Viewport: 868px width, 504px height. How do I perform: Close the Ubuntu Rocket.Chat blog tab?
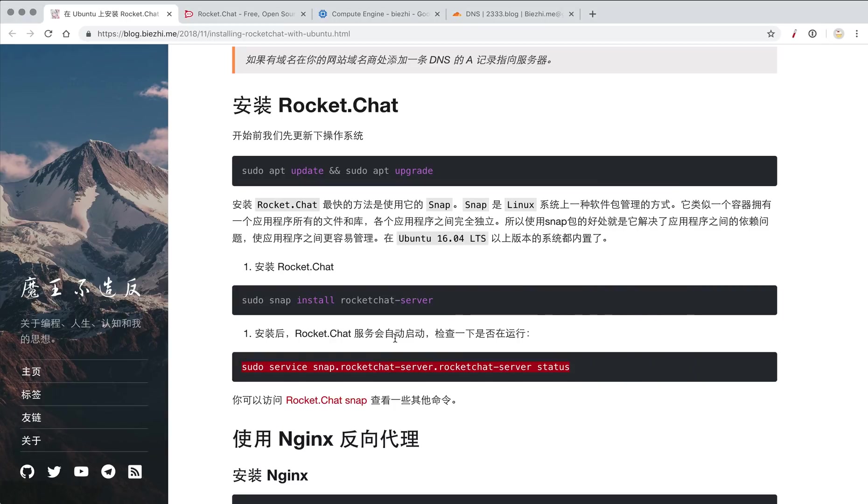point(169,14)
